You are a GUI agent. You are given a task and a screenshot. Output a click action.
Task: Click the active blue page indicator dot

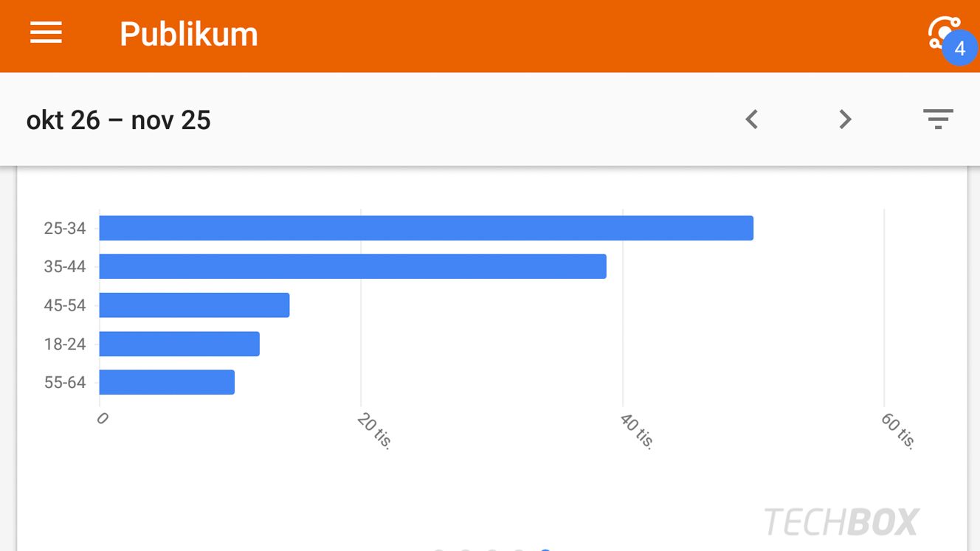pos(545,549)
